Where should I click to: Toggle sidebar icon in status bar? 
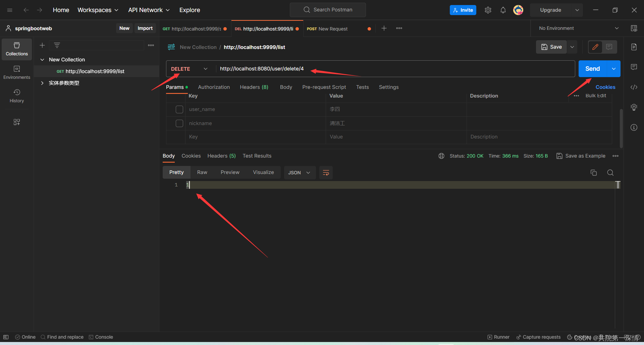6,337
